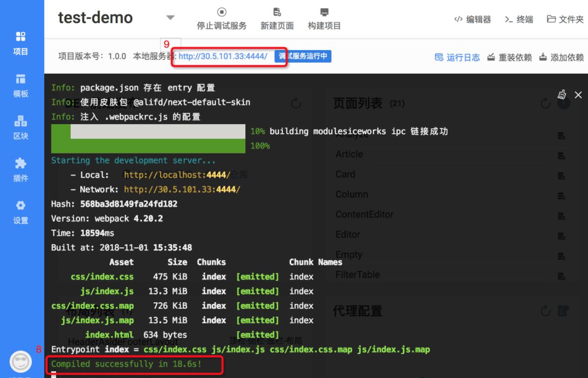Select 项目 in the left sidebar
Image resolution: width=588 pixels, height=378 pixels.
click(20, 42)
